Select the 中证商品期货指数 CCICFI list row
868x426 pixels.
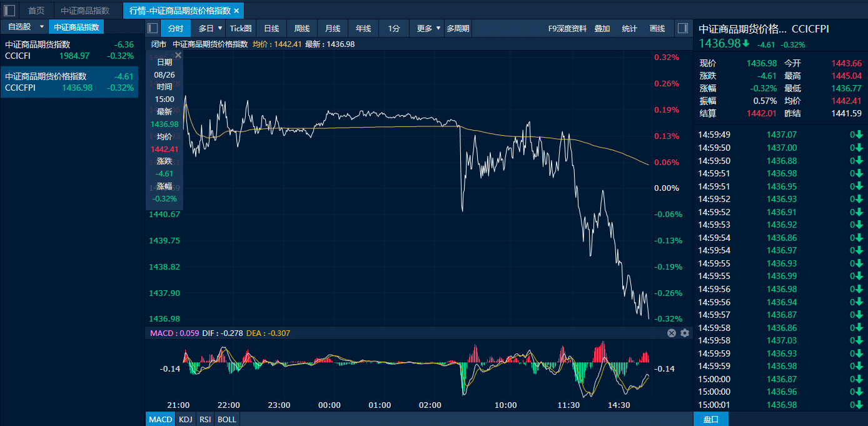coord(69,50)
